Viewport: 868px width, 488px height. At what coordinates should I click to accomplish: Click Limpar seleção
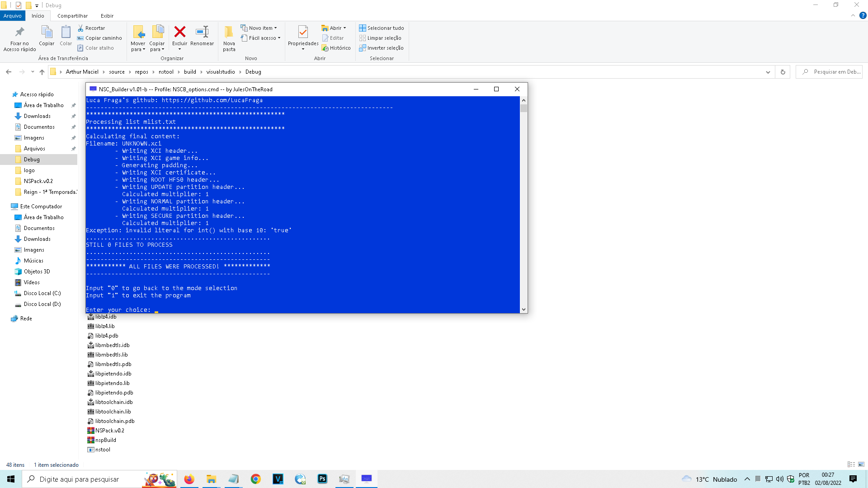[x=380, y=38]
